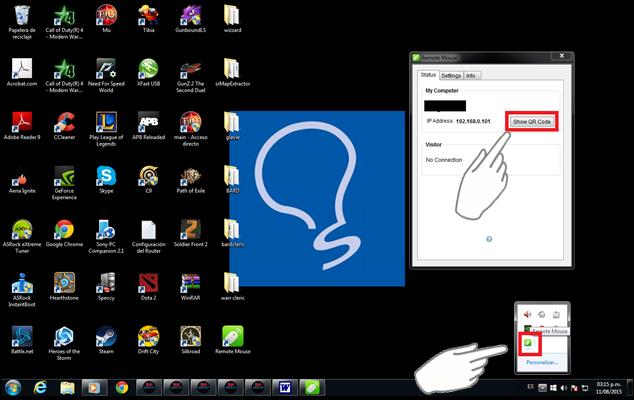Select GunZ 2 The Second Duel shortcut
The image size is (634, 400).
(x=190, y=76)
